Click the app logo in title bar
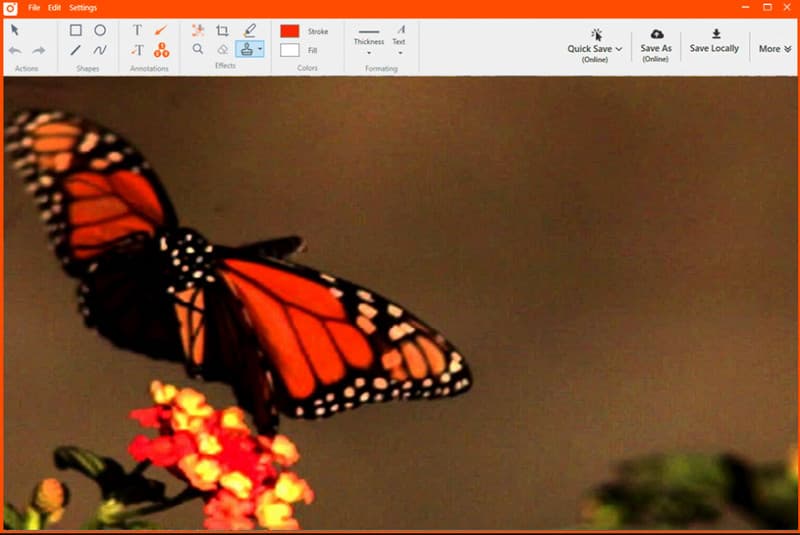 click(10, 8)
